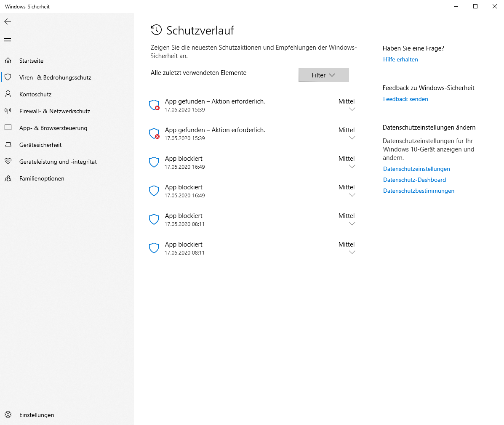This screenshot has width=504, height=425.
Task: Click shield icon of first 08:11 App blockiert
Action: coord(154,219)
